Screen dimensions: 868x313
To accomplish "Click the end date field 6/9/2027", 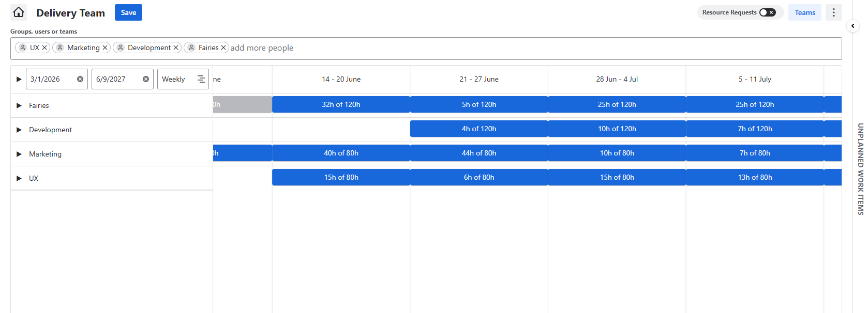I will pos(123,79).
